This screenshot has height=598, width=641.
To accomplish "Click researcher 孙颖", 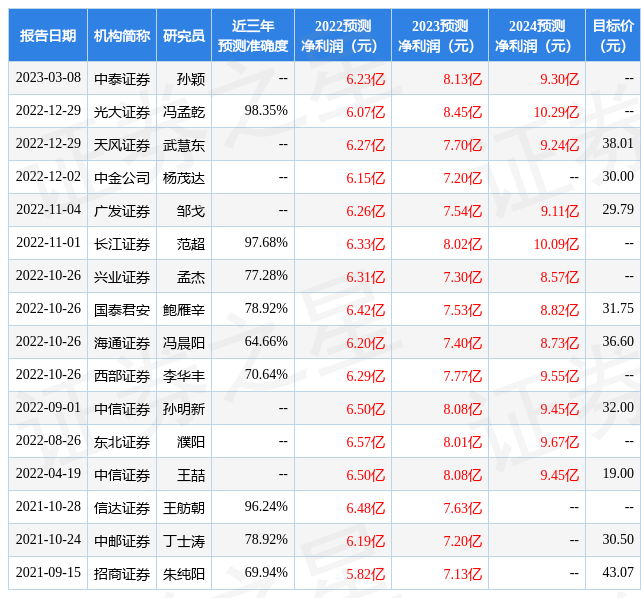I will tap(191, 79).
